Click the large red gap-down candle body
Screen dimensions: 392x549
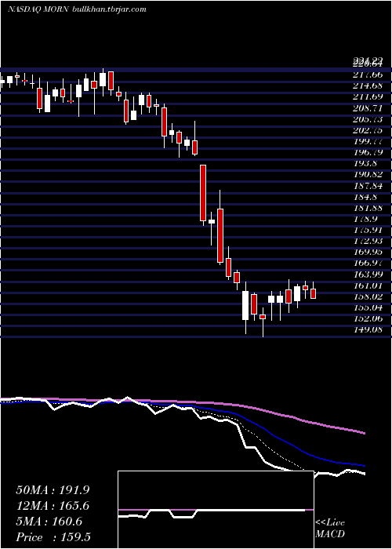[203, 193]
